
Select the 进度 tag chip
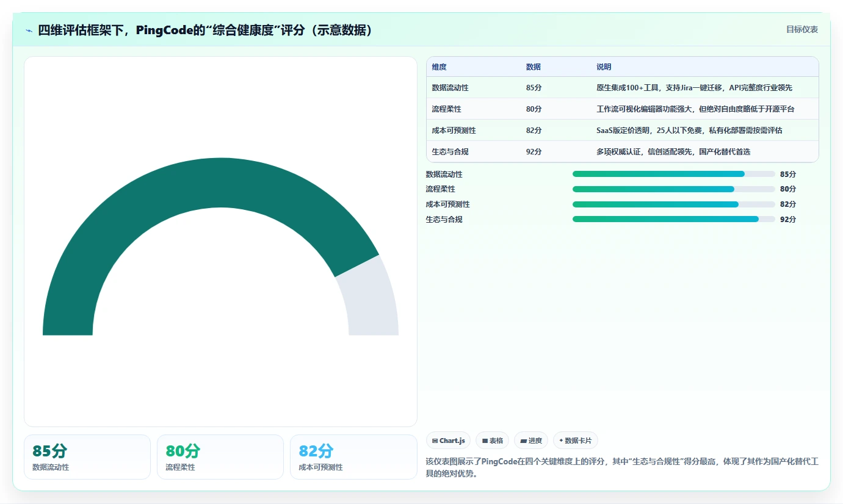(x=531, y=441)
